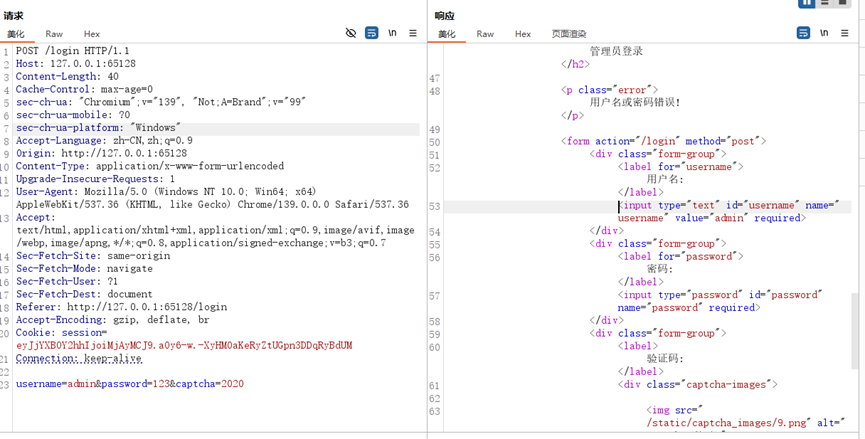
Task: Toggle the hide-inspector eye icon in request panel
Action: pyautogui.click(x=351, y=33)
